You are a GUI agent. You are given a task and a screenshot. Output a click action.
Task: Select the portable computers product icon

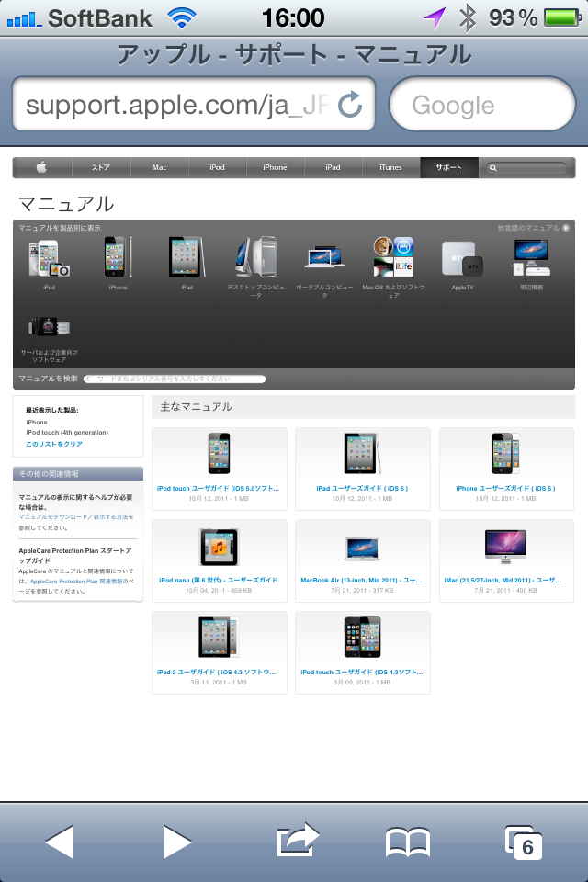coord(324,256)
